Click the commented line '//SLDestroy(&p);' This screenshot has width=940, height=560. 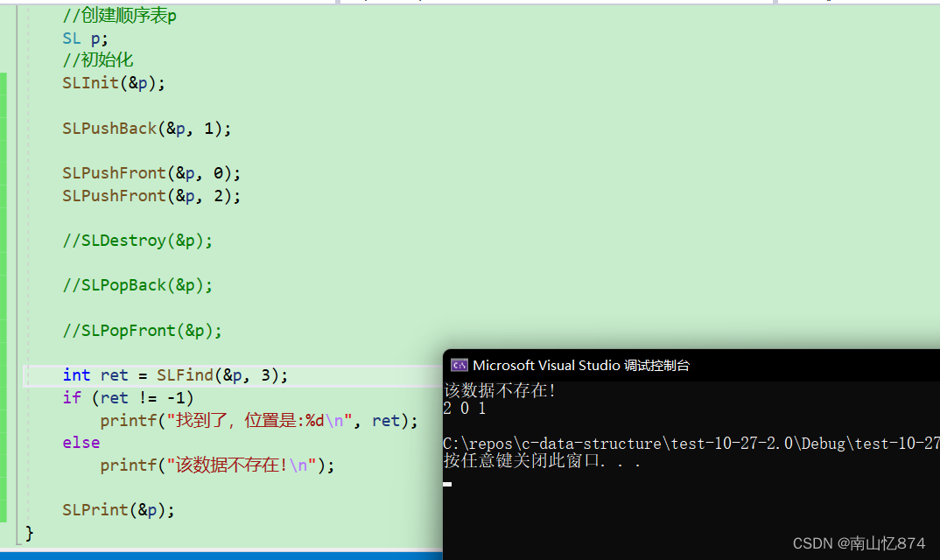(137, 241)
